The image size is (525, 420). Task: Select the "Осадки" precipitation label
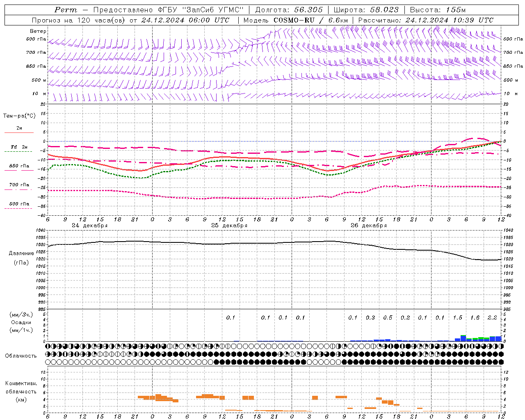[21, 322]
